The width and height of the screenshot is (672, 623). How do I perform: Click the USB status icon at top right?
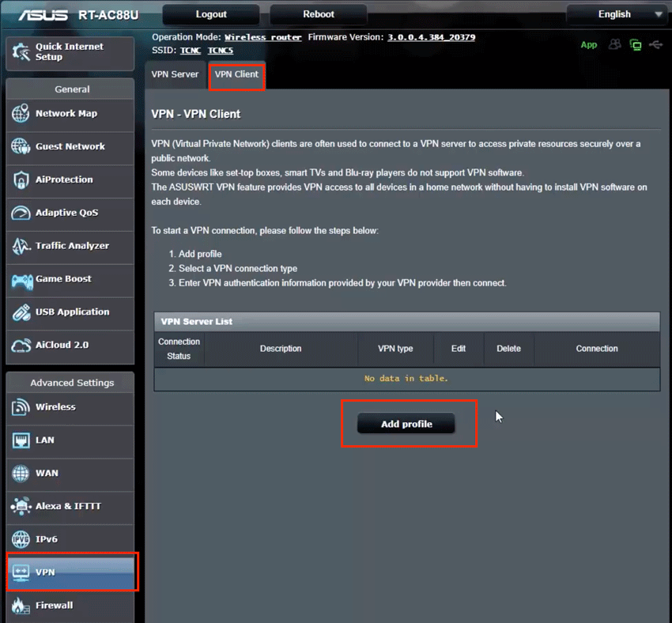[x=656, y=45]
